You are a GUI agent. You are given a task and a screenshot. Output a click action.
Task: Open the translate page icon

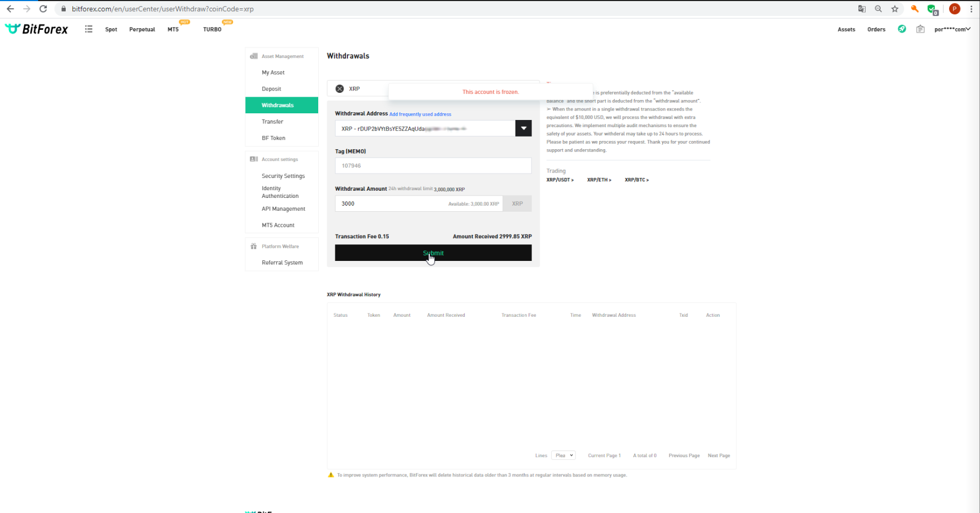[861, 9]
